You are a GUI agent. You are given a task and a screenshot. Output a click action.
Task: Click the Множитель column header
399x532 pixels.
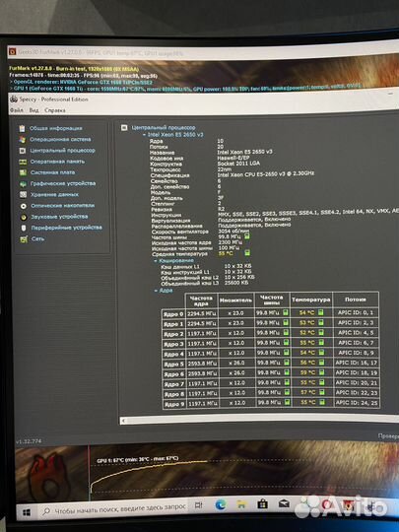pos(235,300)
